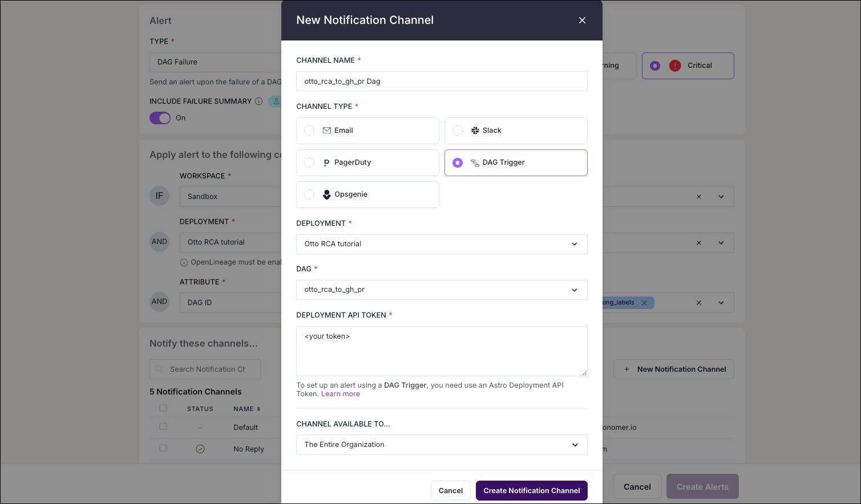The image size is (861, 504).
Task: Clear all selected DAG ID values
Action: pyautogui.click(x=699, y=303)
